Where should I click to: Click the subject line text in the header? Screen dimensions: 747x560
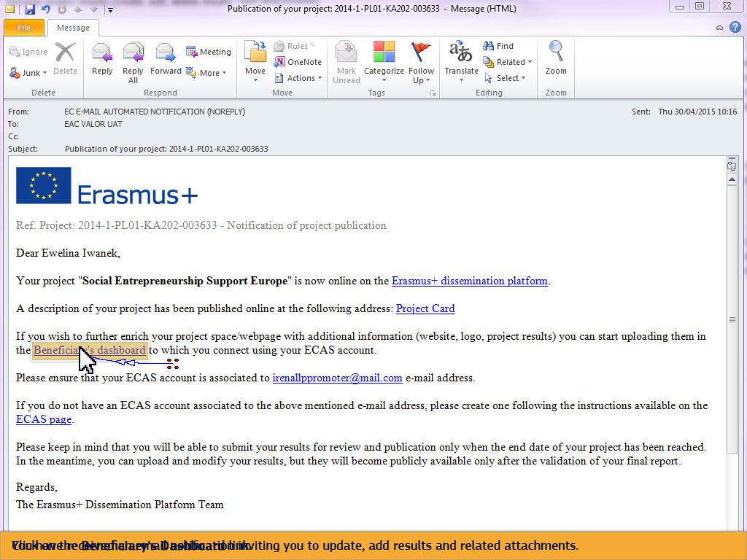tap(166, 149)
